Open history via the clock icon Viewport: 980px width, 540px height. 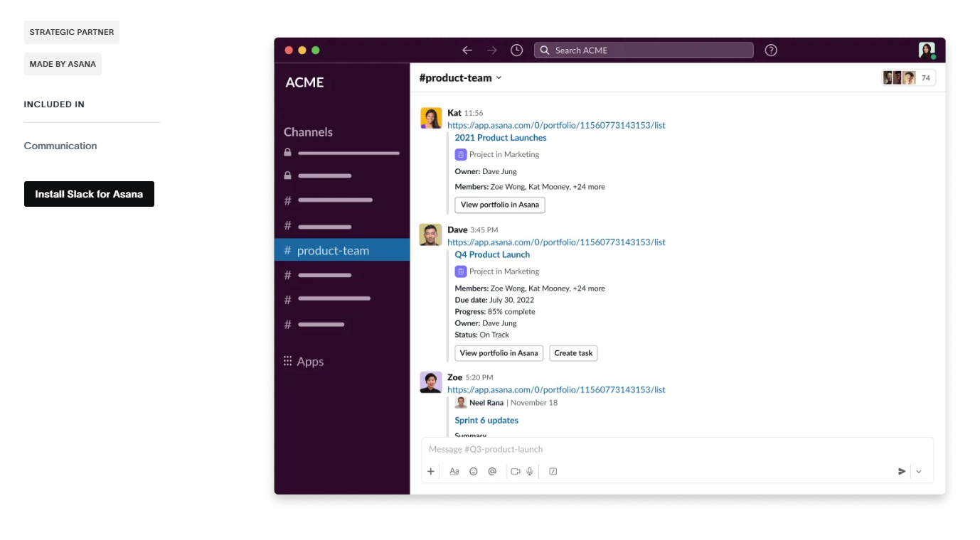pos(517,50)
